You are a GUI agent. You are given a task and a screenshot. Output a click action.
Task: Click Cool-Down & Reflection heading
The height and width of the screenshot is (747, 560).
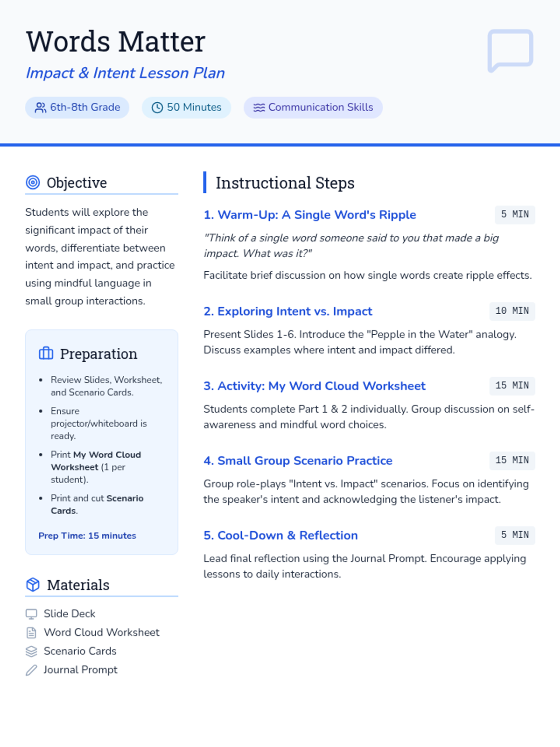(280, 536)
